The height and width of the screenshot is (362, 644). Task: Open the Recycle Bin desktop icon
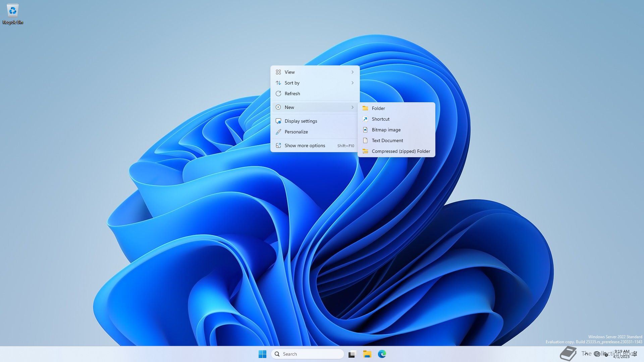click(x=13, y=14)
